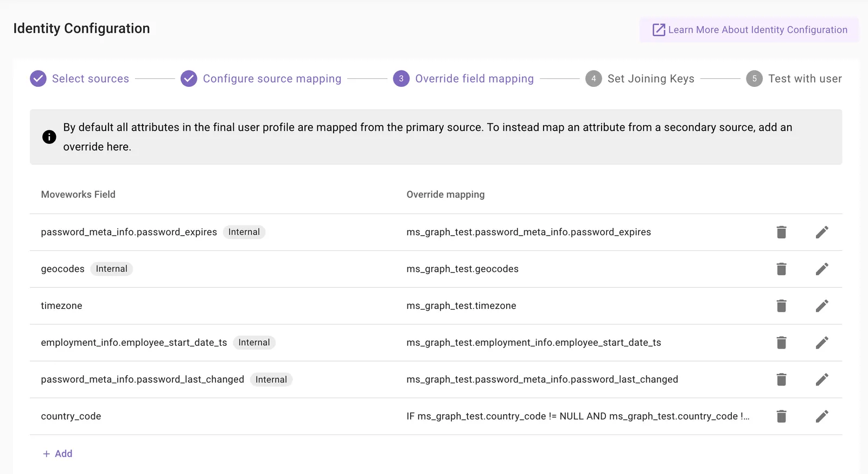Delete the timezone override mapping
This screenshot has width=868, height=474.
click(781, 306)
